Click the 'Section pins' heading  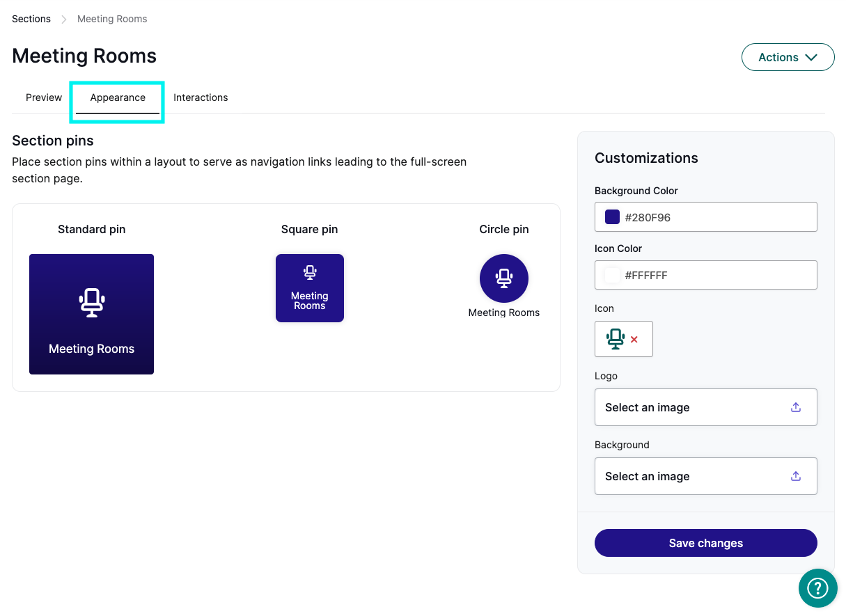[53, 141]
